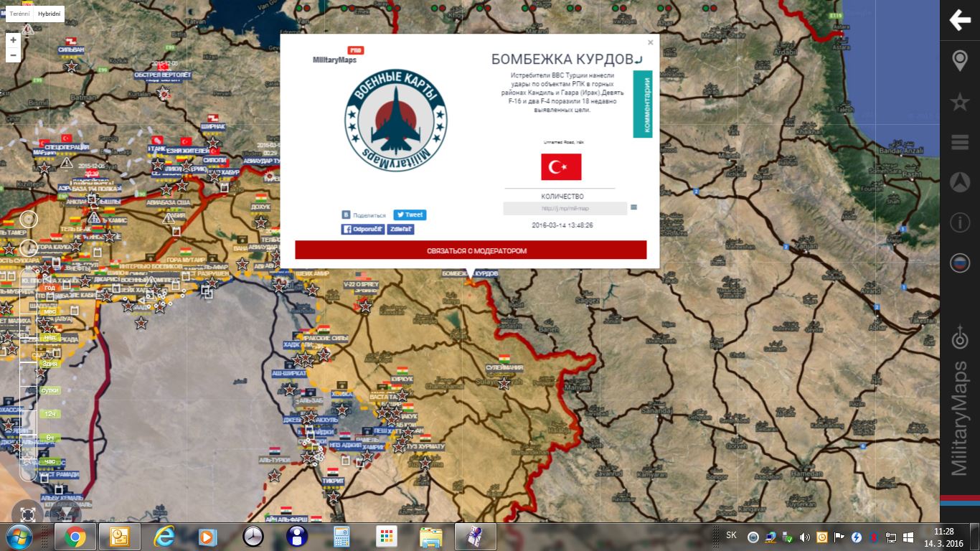Open File Explorer folder in taskbar
This screenshot has width=980, height=551.
430,537
